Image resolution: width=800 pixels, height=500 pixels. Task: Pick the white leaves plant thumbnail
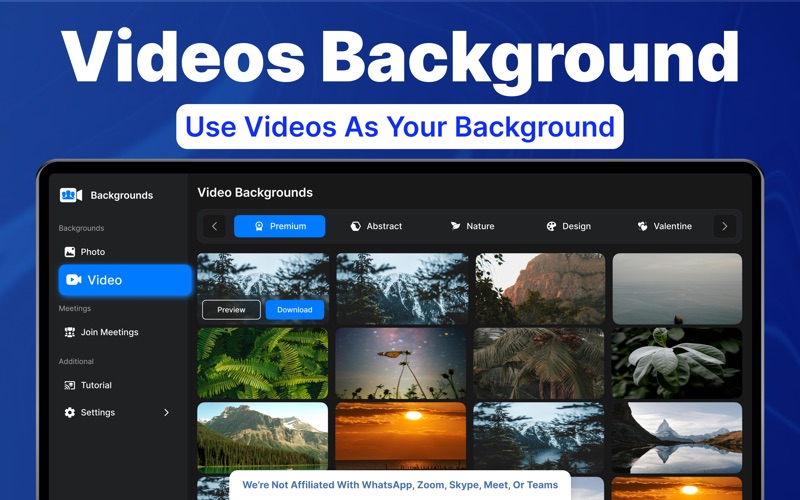point(677,363)
